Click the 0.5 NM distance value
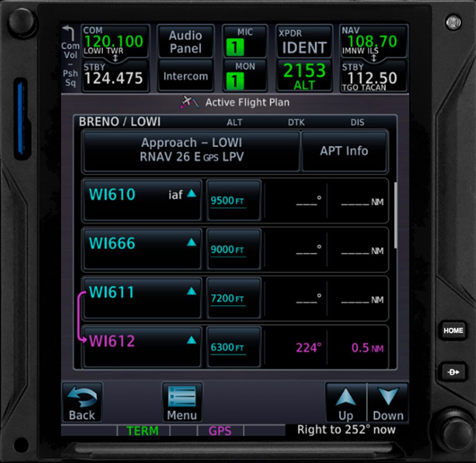 (367, 348)
